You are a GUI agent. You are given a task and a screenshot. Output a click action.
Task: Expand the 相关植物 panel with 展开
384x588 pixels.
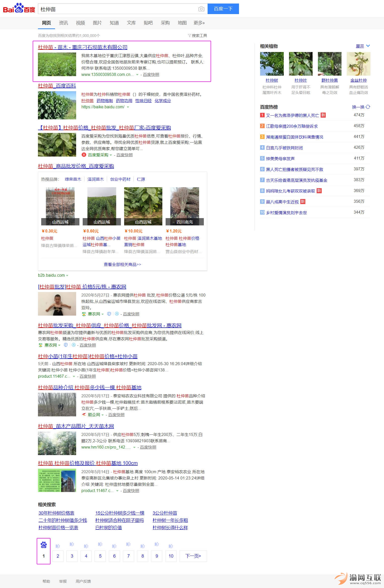pos(363,46)
